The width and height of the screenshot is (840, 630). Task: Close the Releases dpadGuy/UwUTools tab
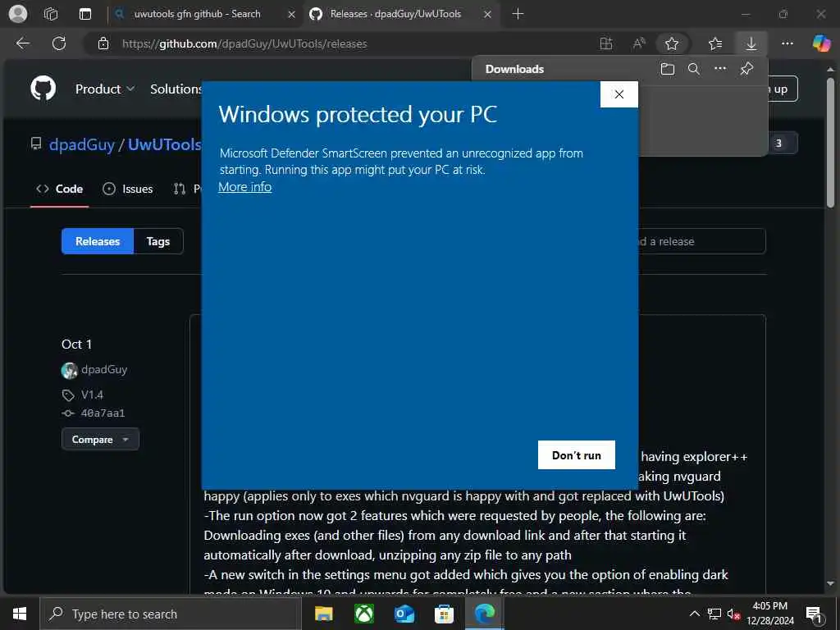[x=487, y=15]
